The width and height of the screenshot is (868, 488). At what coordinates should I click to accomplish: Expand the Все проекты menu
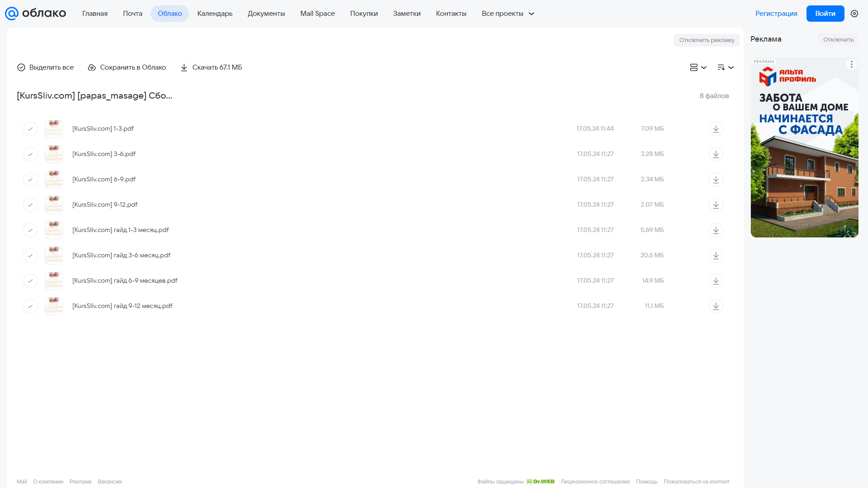pos(508,14)
